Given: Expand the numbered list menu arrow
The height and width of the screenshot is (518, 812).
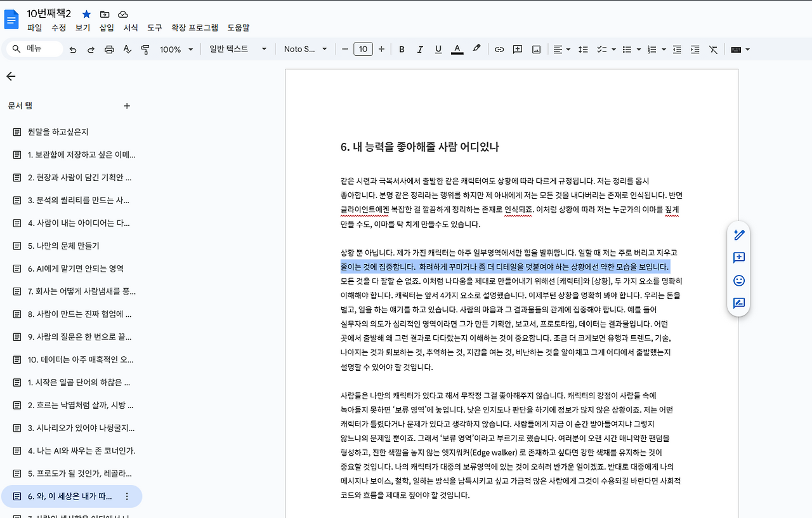Looking at the screenshot, I should [664, 50].
